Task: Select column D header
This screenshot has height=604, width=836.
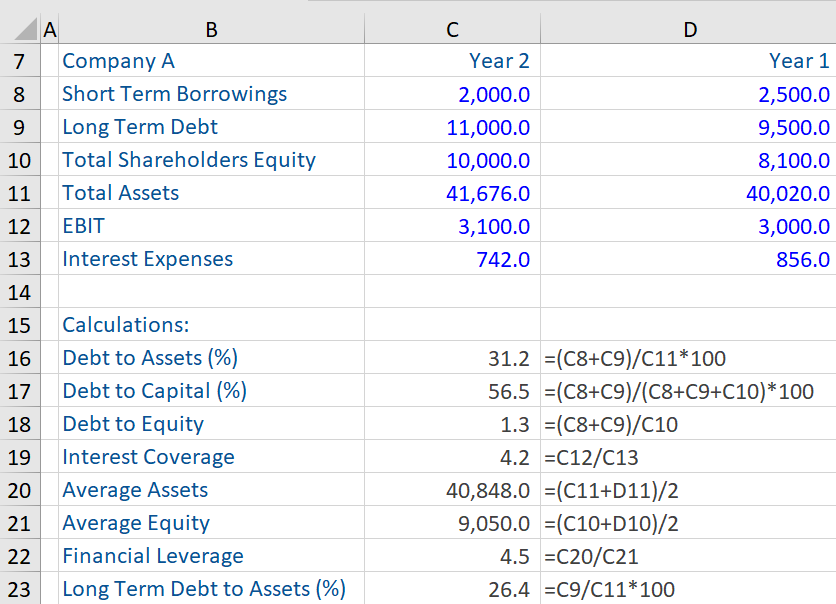Action: (x=688, y=29)
